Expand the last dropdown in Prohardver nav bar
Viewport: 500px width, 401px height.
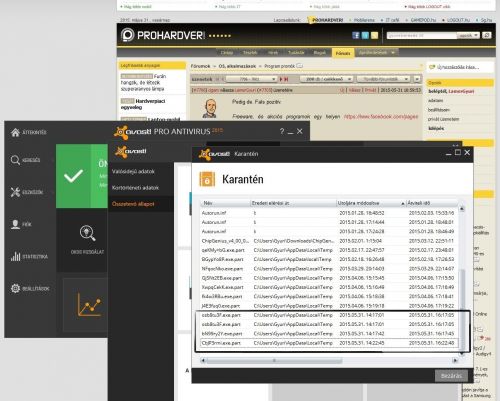tap(377, 53)
